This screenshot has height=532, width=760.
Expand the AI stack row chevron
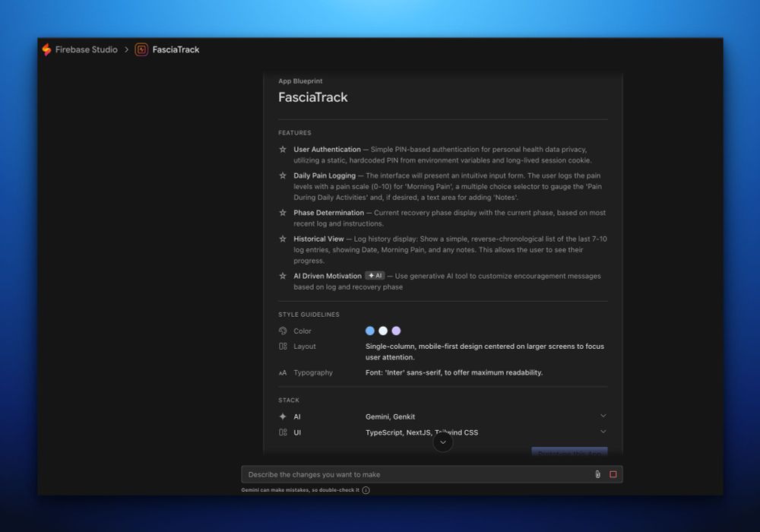click(x=603, y=416)
